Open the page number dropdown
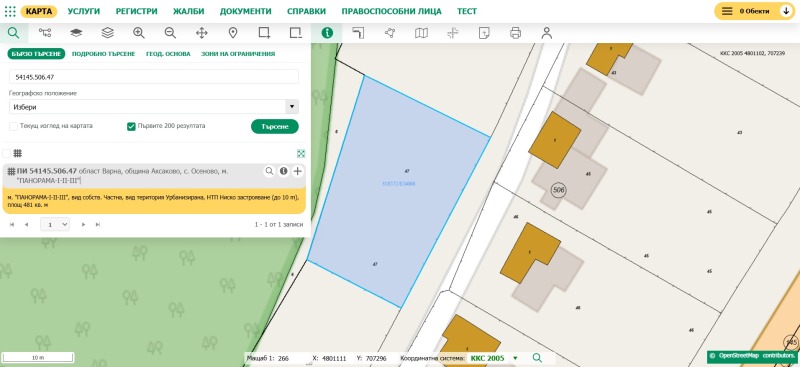Viewport: 800px width, 367px height. click(x=55, y=224)
